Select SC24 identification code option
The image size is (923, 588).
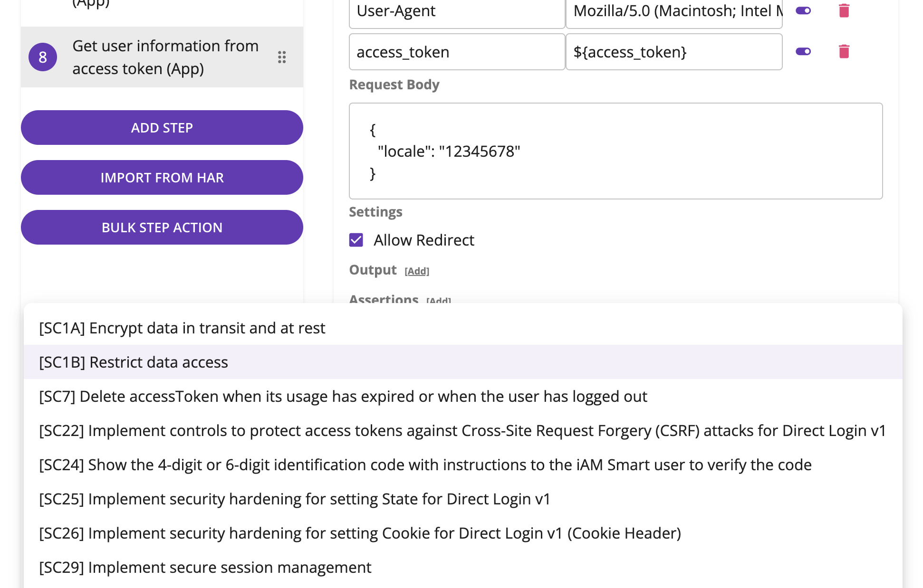425,465
